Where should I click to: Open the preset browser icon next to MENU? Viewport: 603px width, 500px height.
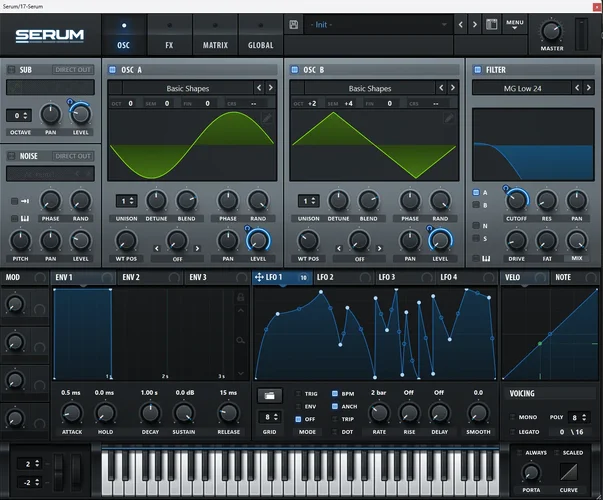(491, 24)
